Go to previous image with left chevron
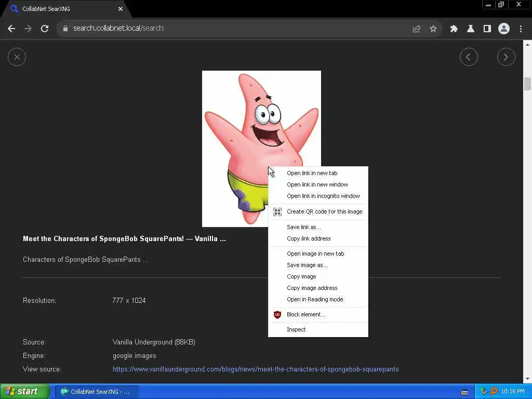Viewport: 532px width, 399px height. 469,57
